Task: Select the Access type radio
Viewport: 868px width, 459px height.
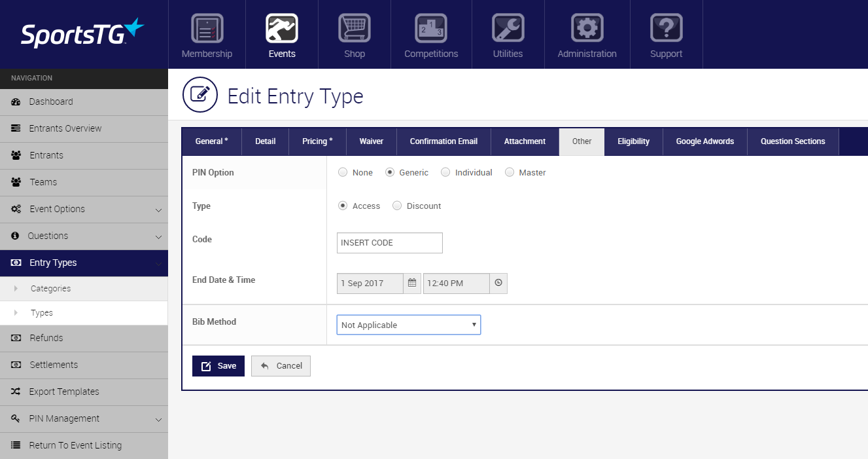Action: 343,206
